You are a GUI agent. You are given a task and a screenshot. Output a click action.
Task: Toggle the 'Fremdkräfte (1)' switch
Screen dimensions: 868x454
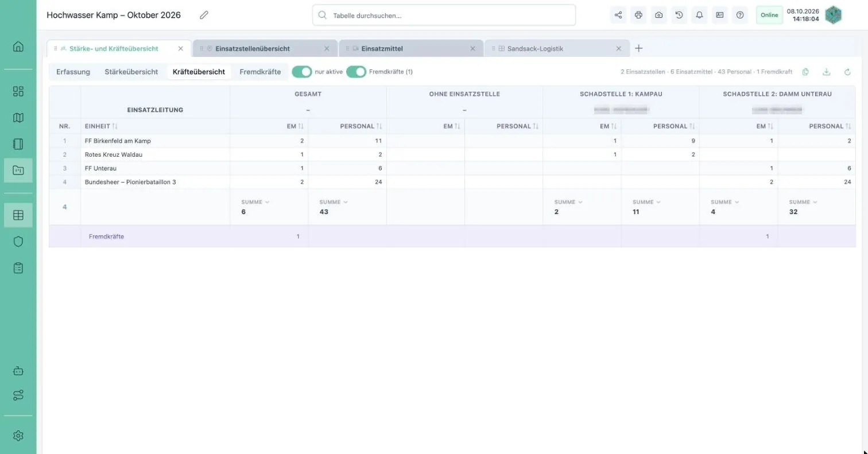coord(356,72)
